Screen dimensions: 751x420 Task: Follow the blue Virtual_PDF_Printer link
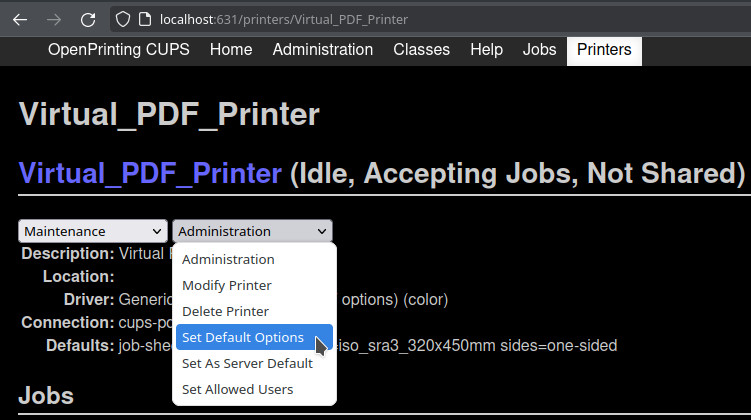coord(150,173)
